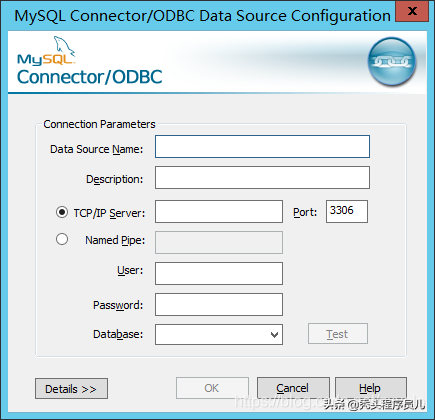
Task: Click the Named Pipe input field
Action: pyautogui.click(x=219, y=242)
